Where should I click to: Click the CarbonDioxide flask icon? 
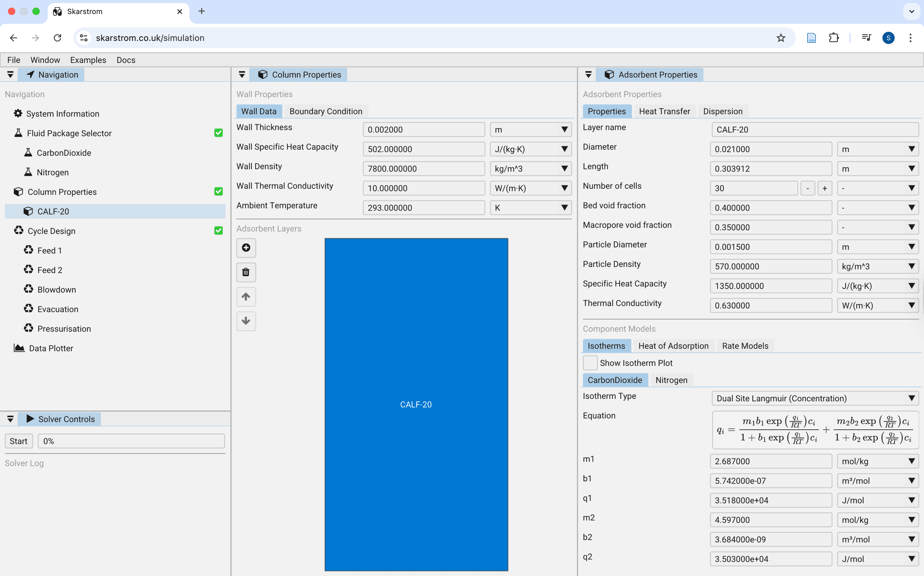28,152
